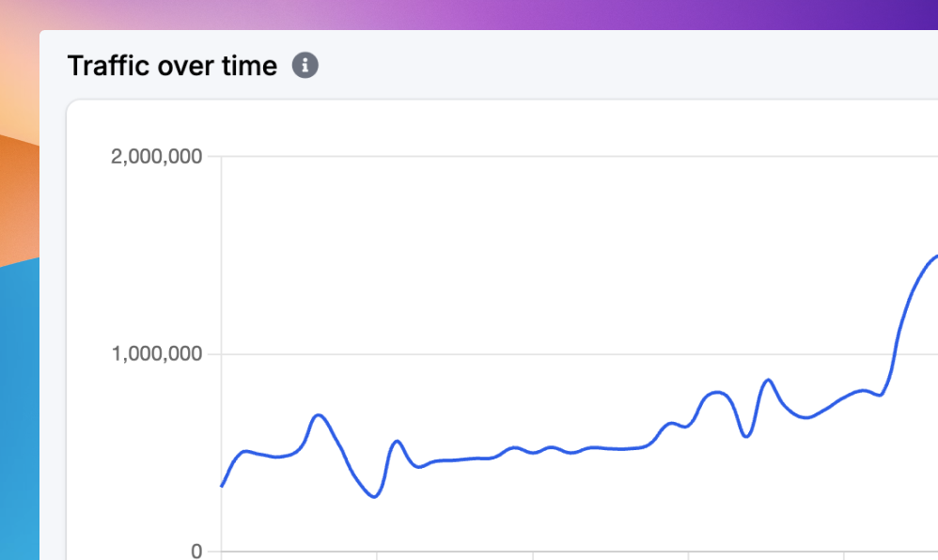Click the 2,000,000 y-axis label
The height and width of the screenshot is (560, 938).
156,156
